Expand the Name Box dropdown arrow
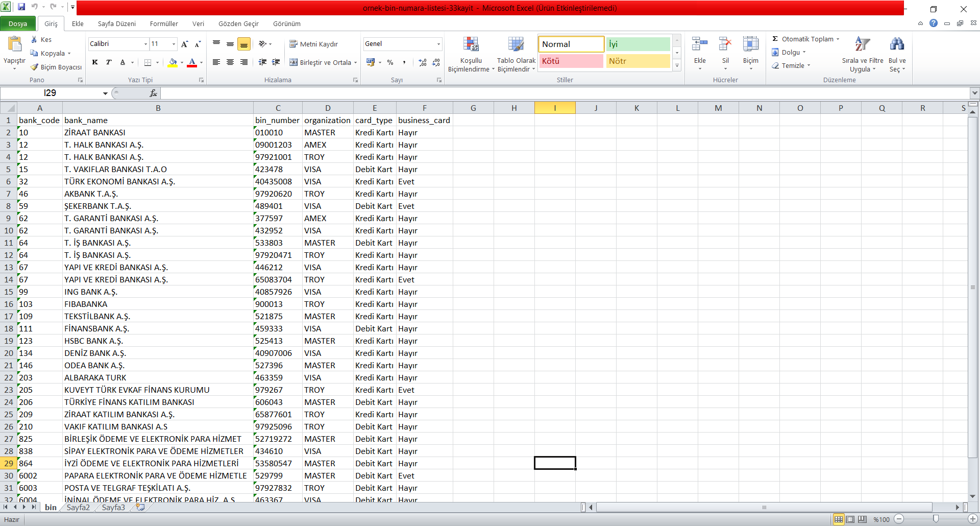 105,93
